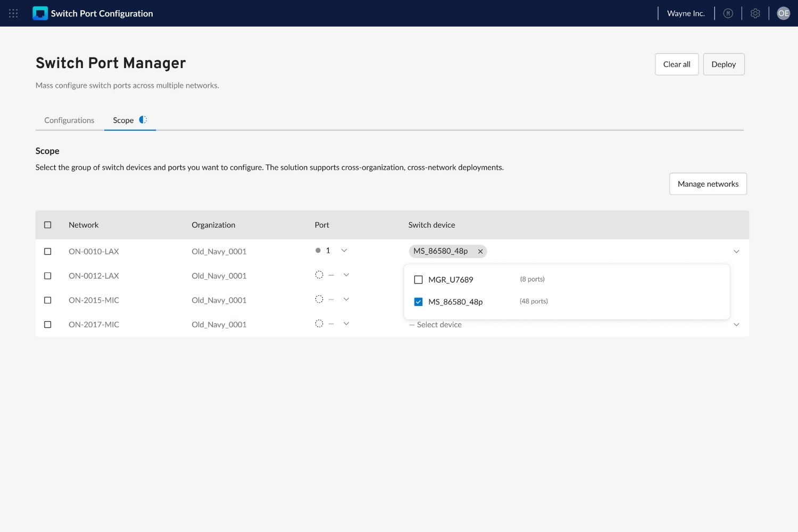Open switch device dropdown for ON-2017-MIC
The image size is (798, 532).
coord(737,325)
